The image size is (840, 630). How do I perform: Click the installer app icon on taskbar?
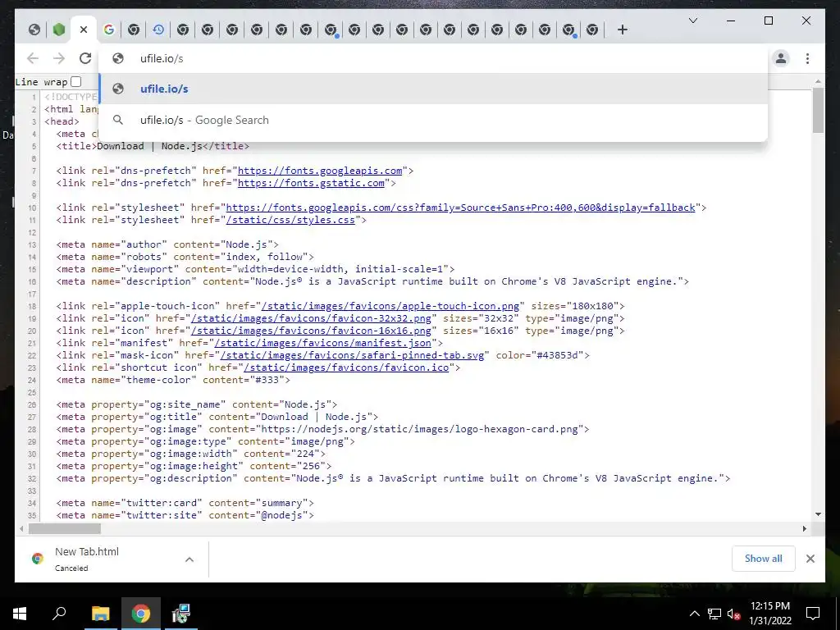(180, 614)
